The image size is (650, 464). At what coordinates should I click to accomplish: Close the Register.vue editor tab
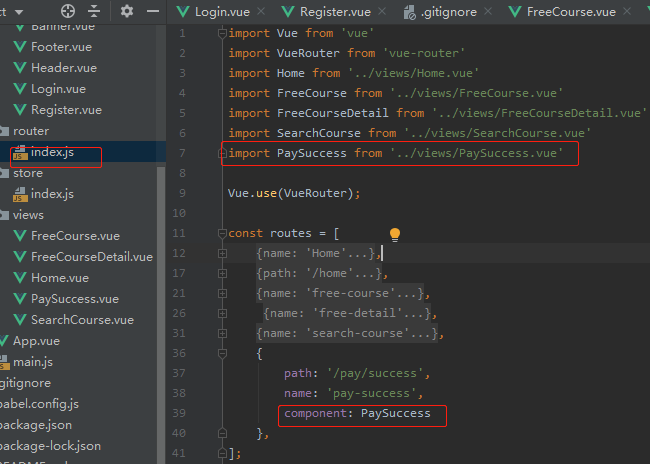[x=386, y=12]
